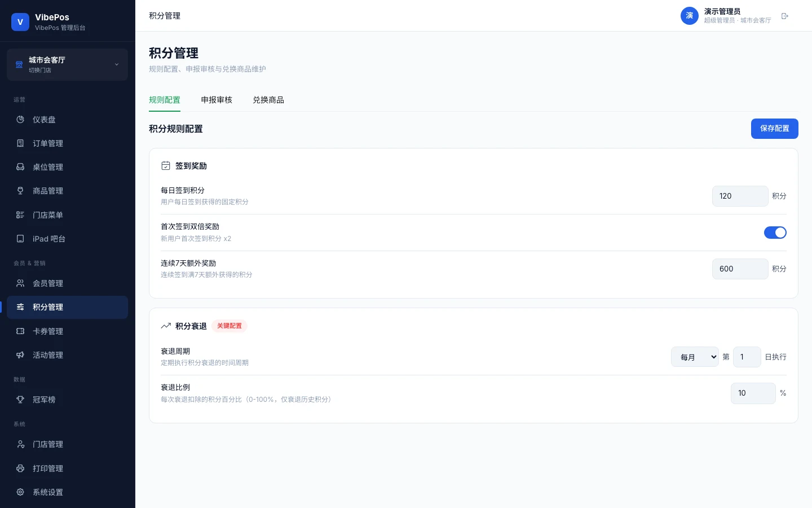This screenshot has width=812, height=508.
Task: Open 会员管理 menu item
Action: point(68,283)
